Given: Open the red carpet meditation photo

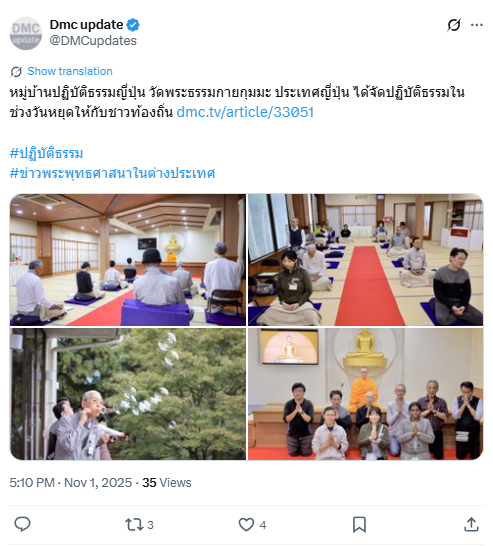Looking at the screenshot, I should pyautogui.click(x=366, y=260).
